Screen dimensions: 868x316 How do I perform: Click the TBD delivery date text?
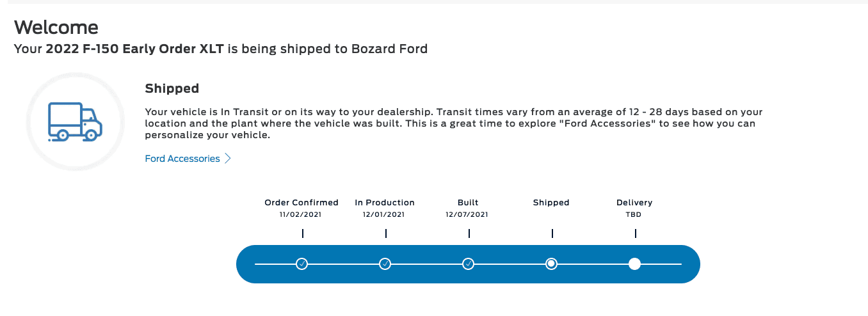(634, 215)
